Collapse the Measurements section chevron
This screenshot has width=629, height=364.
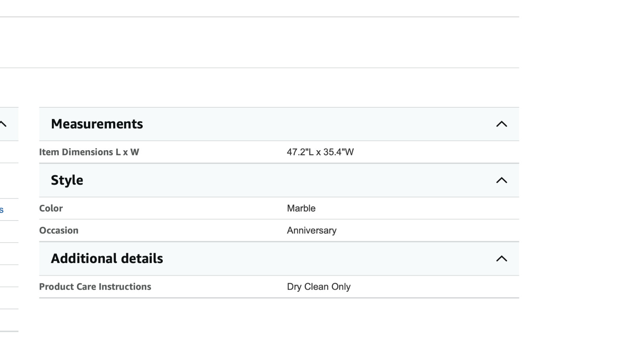tap(502, 124)
